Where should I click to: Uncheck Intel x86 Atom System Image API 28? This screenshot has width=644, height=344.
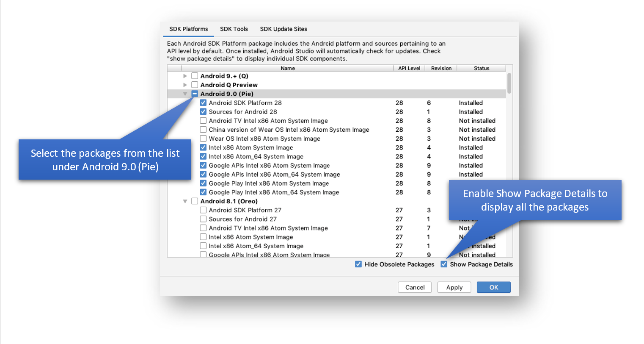(203, 148)
